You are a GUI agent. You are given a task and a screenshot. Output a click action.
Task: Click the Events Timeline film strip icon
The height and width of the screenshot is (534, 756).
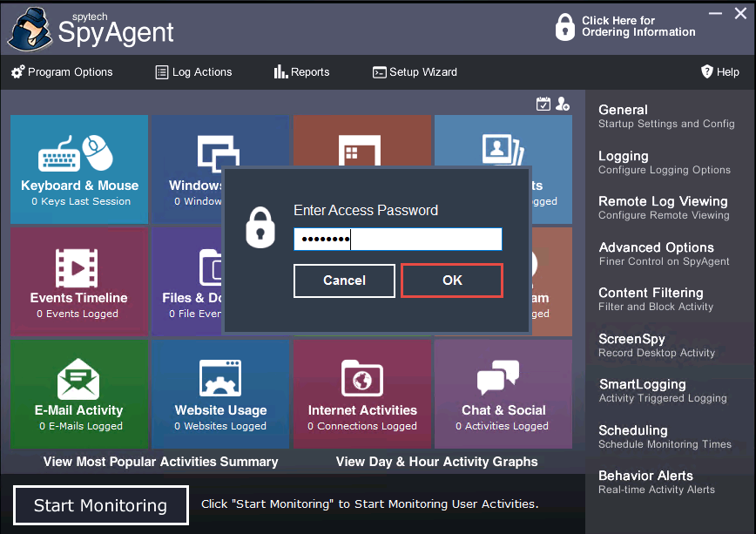pyautogui.click(x=77, y=268)
